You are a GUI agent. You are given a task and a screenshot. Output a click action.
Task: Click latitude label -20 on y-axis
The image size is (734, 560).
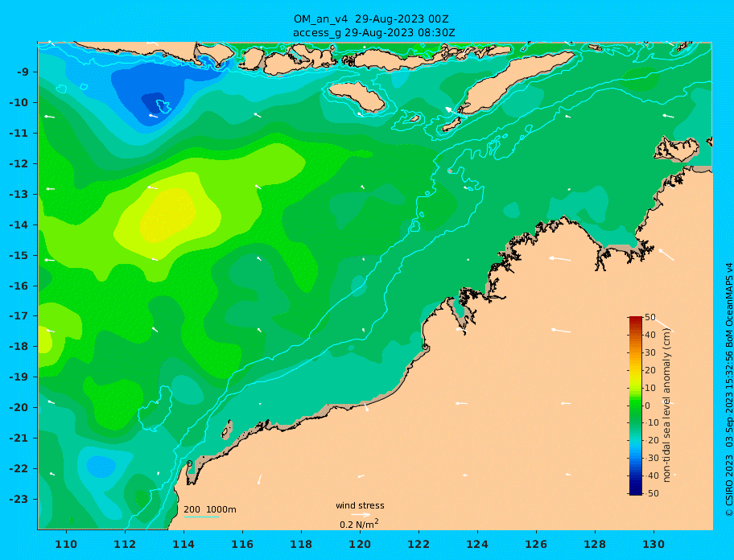19,407
